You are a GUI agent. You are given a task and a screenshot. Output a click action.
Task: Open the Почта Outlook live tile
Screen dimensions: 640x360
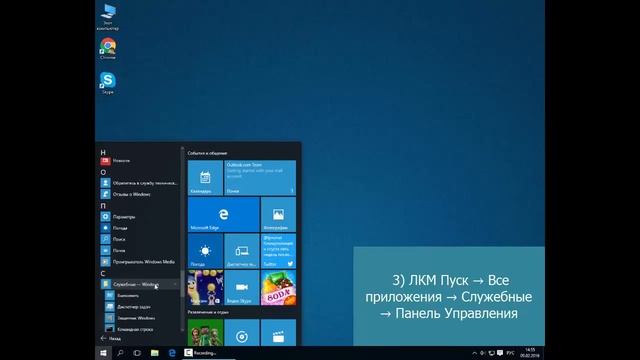[x=260, y=178]
